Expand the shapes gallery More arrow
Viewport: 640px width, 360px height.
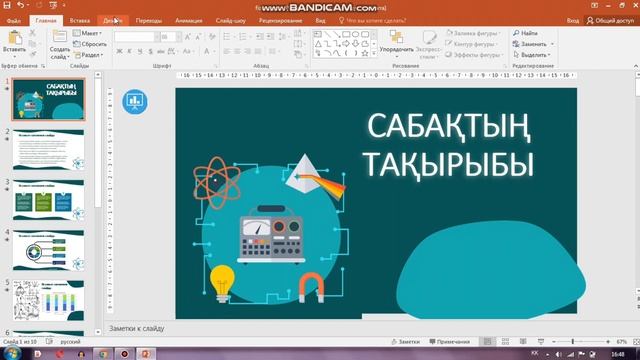[374, 53]
